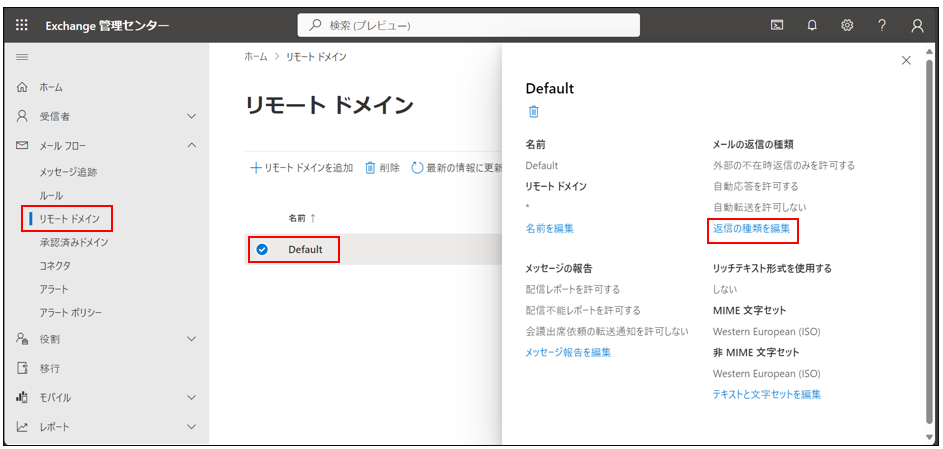The width and height of the screenshot is (943, 449).
Task: Open the app launcher waffle icon
Action: pos(22,25)
